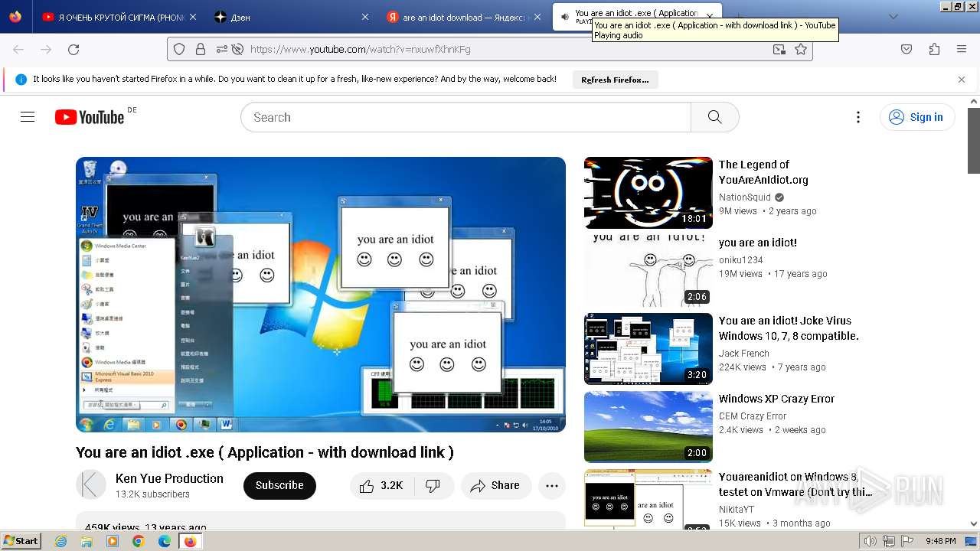View site security padlock info

(x=201, y=49)
